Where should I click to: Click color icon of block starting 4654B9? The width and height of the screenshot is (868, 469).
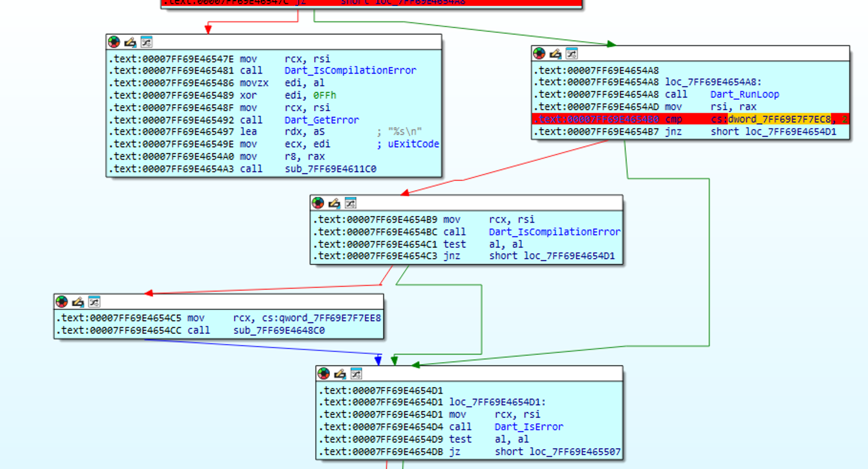tap(318, 203)
